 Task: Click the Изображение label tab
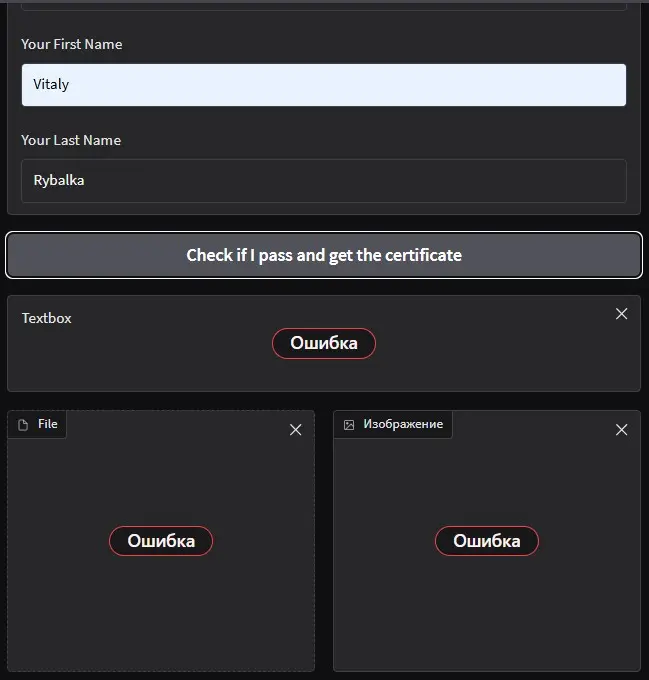[393, 424]
